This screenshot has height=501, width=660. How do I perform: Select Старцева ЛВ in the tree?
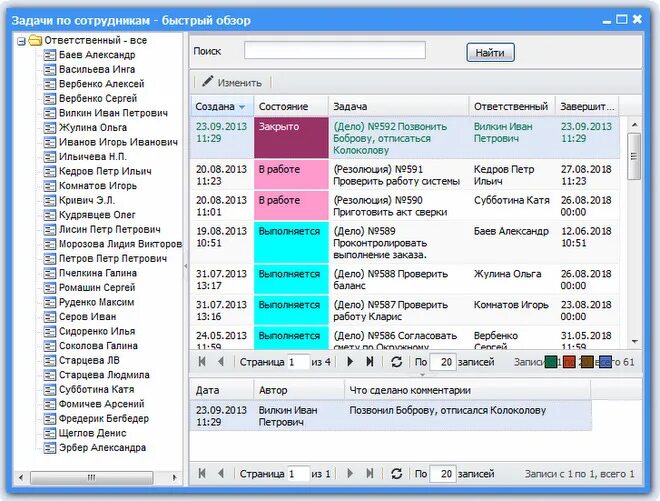[x=89, y=360]
